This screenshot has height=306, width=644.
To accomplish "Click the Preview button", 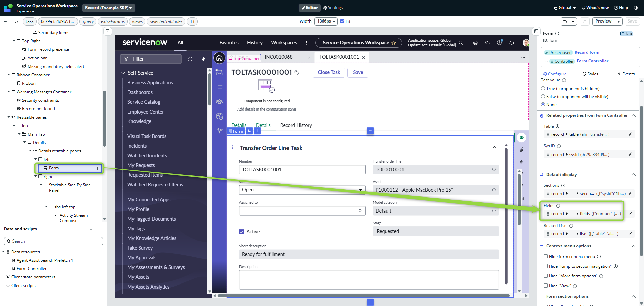I will click(603, 21).
